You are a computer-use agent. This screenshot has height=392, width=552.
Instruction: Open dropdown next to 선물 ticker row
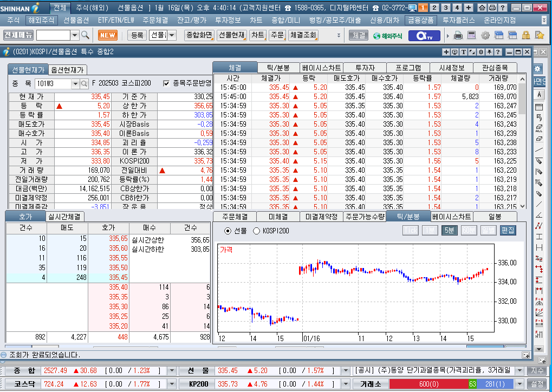346,370
